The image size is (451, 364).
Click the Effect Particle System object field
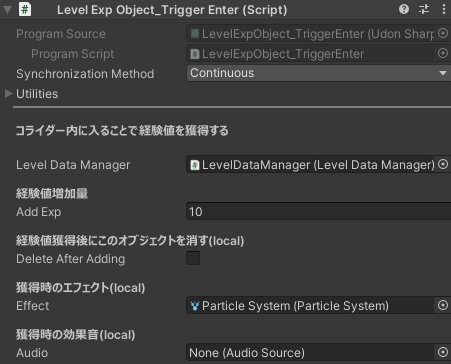tap(311, 306)
